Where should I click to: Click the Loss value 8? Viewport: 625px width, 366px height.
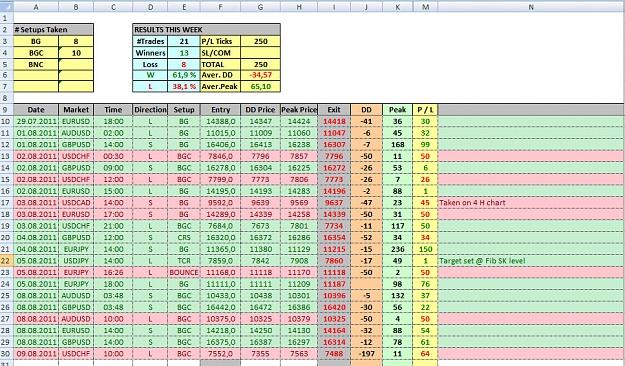184,64
